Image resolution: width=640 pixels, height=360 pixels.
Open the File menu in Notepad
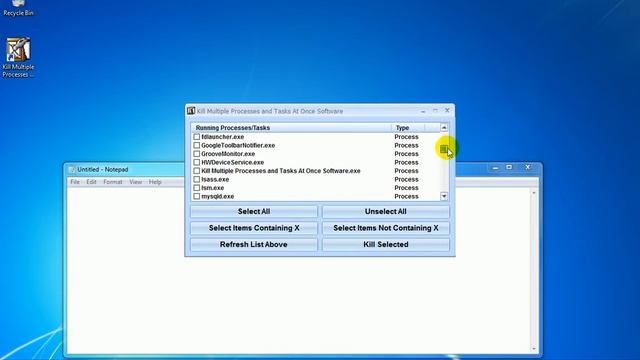tap(75, 182)
